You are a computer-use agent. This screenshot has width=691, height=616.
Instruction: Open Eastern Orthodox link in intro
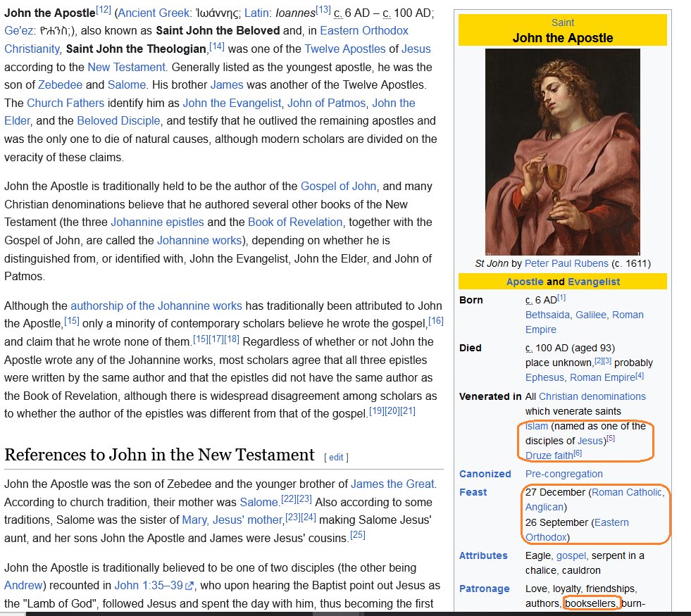pos(364,31)
